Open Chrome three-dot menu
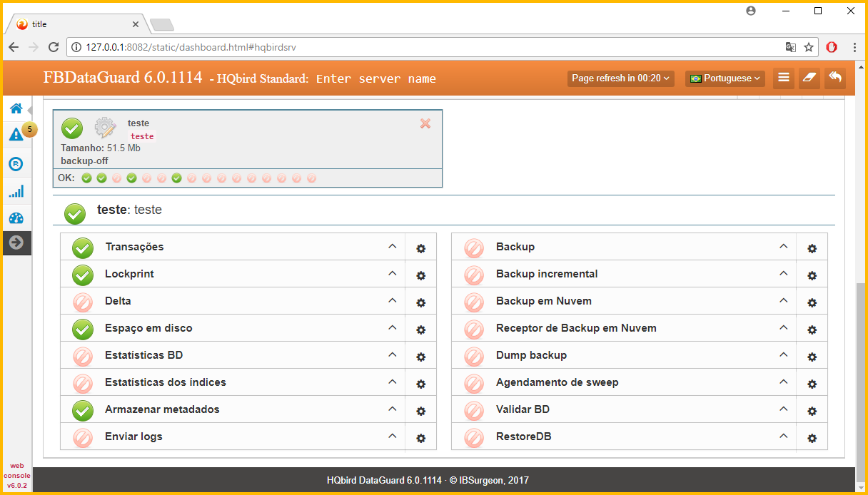 coord(855,47)
